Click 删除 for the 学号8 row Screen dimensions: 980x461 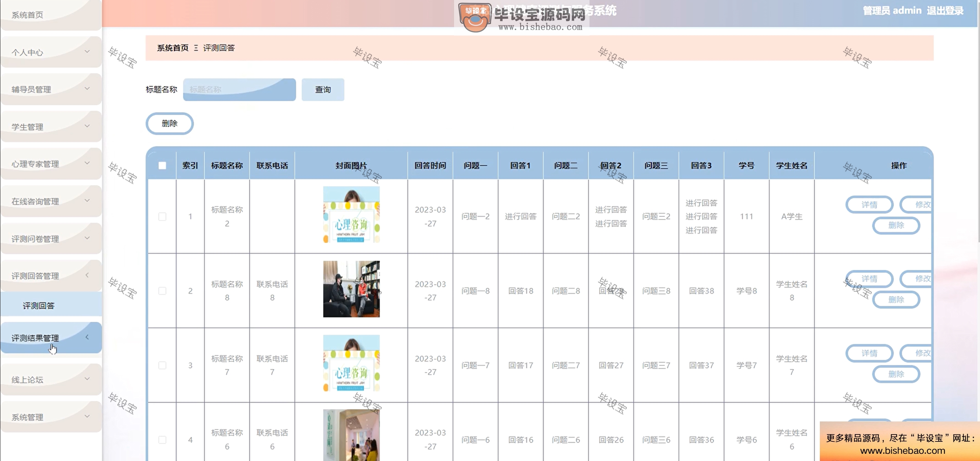[896, 300]
